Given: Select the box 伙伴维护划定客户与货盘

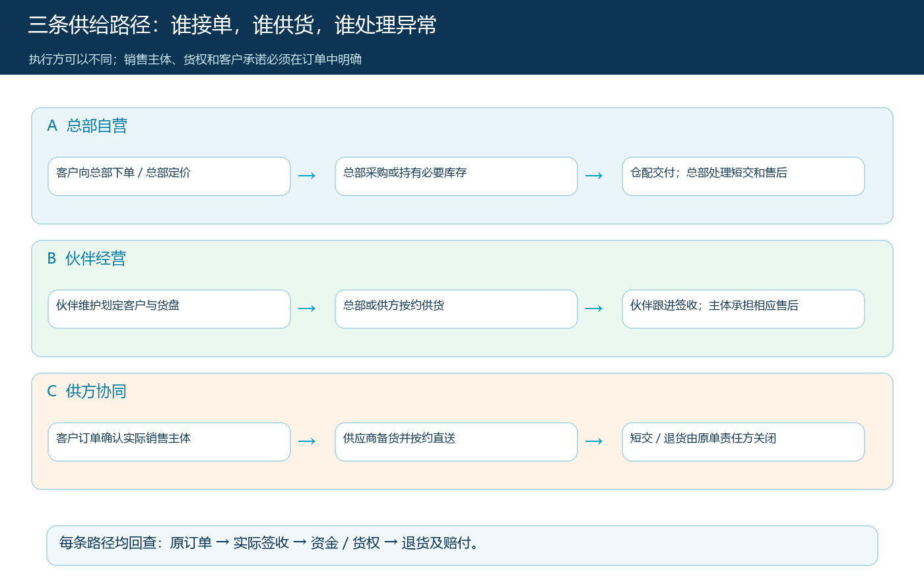Looking at the screenshot, I should [x=169, y=309].
